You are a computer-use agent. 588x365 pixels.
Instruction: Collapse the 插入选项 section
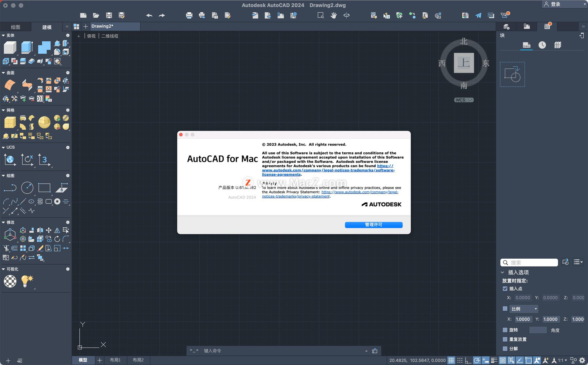[502, 272]
